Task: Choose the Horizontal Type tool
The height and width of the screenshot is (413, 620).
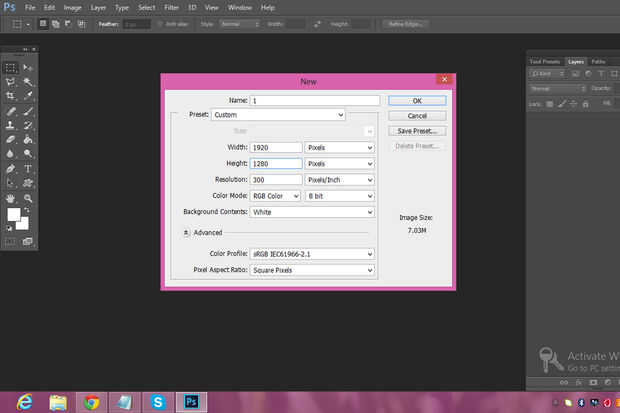Action: point(29,168)
